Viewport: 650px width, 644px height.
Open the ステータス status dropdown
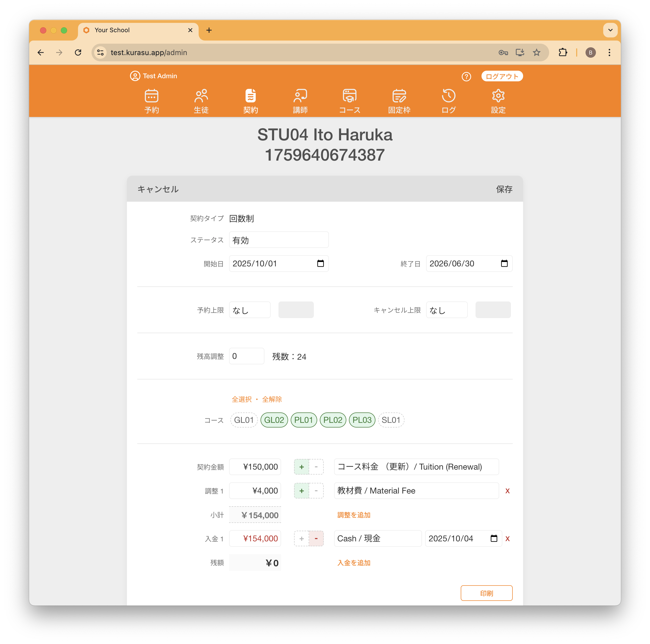(x=278, y=240)
